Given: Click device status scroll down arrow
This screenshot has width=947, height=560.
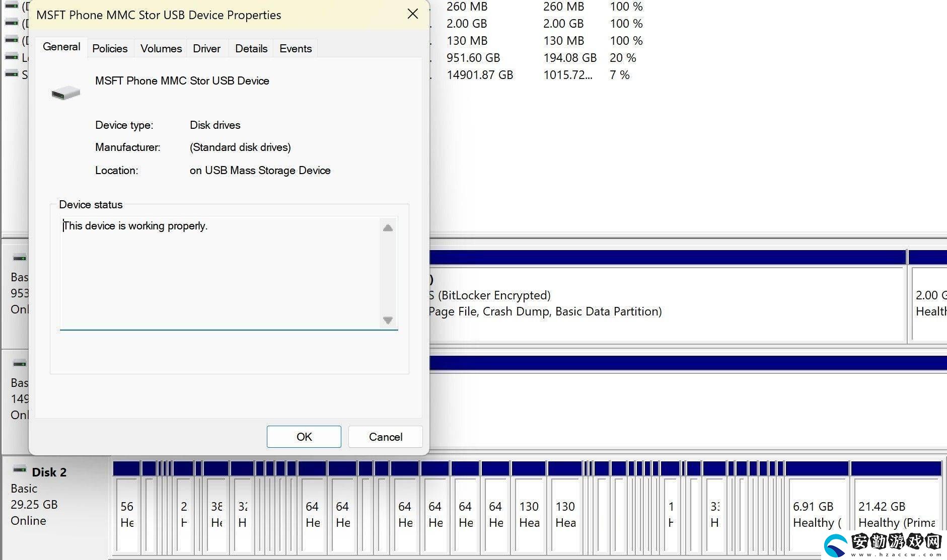Looking at the screenshot, I should pos(388,320).
